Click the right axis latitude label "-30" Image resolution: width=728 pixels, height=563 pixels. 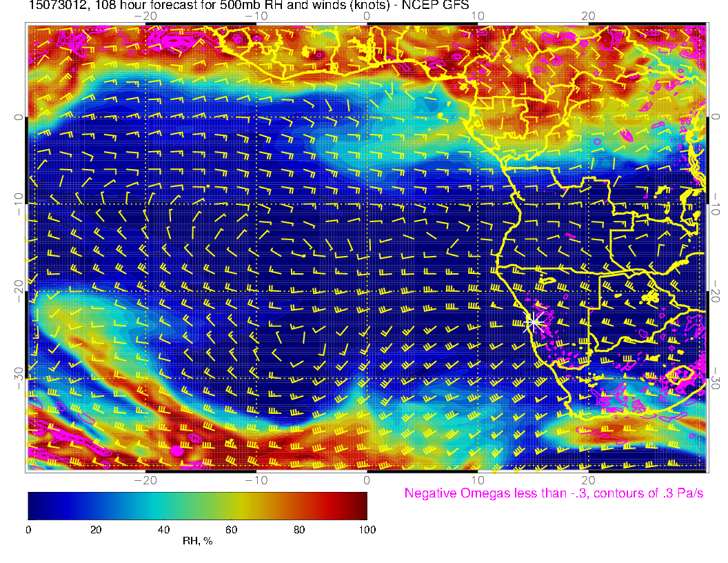tap(716, 379)
